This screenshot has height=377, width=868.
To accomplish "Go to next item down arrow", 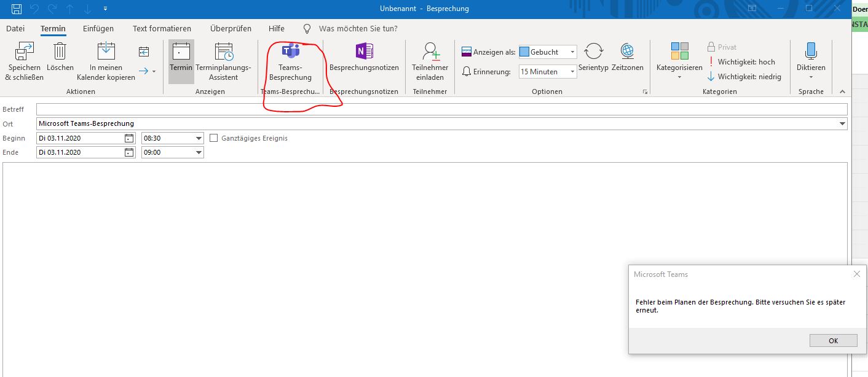I will [x=87, y=9].
